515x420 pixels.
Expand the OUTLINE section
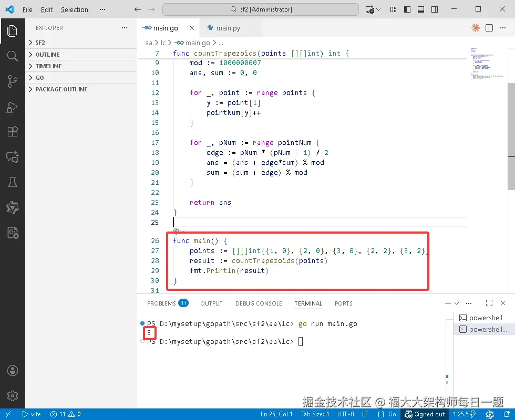click(81, 55)
